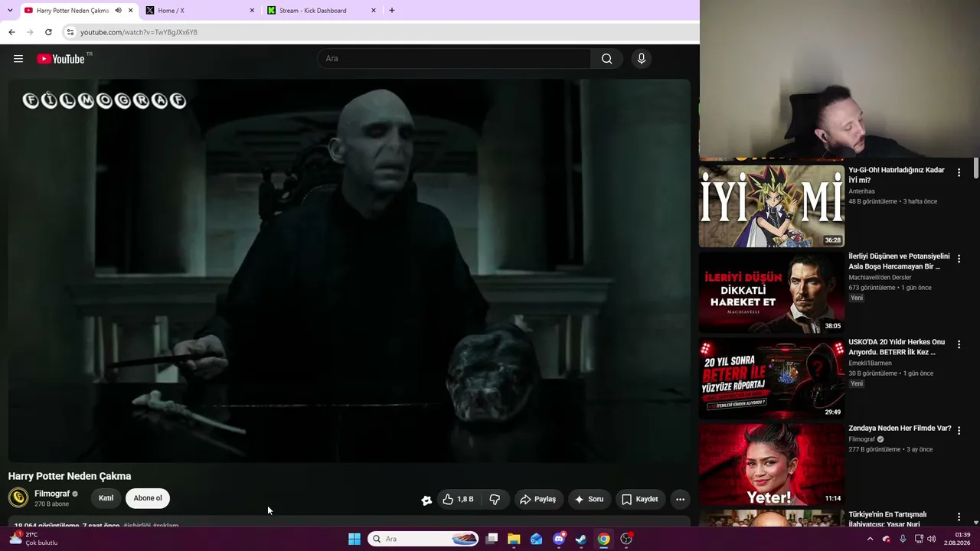
Task: Open the sparkle icon beside the like button
Action: 426,500
